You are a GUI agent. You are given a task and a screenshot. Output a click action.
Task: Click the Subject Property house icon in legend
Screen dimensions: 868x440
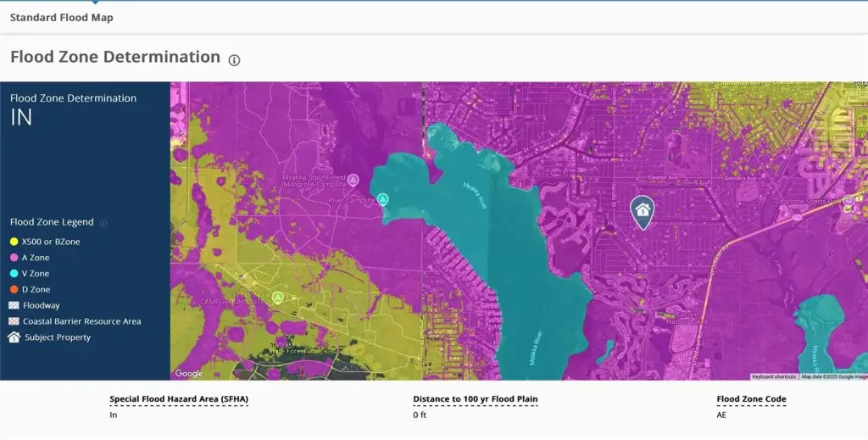(x=14, y=337)
